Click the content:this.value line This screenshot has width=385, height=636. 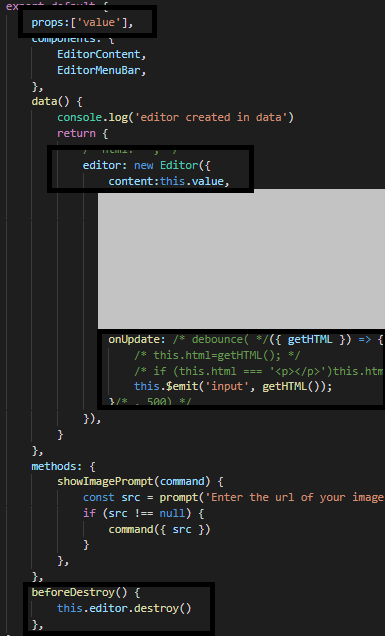point(169,181)
